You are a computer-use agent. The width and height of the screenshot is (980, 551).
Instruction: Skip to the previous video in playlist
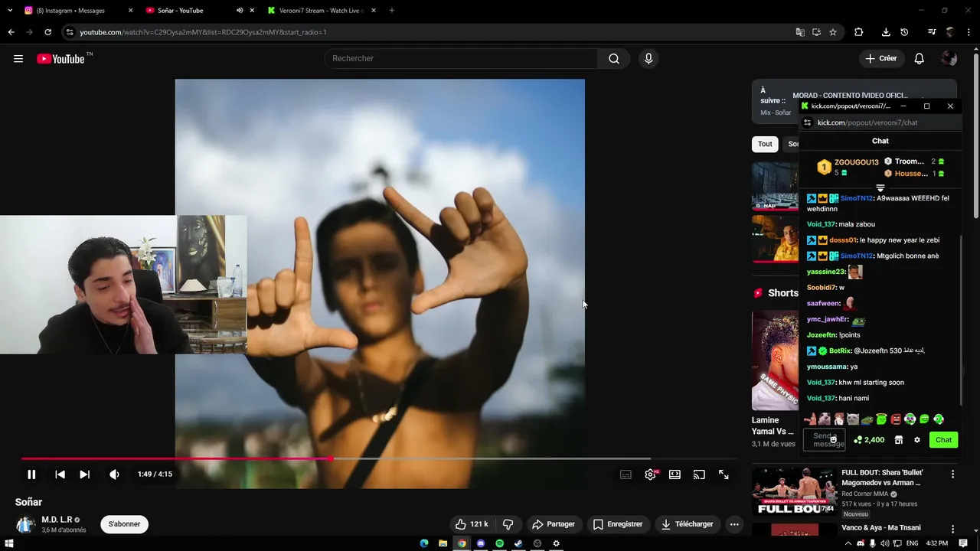tap(60, 474)
